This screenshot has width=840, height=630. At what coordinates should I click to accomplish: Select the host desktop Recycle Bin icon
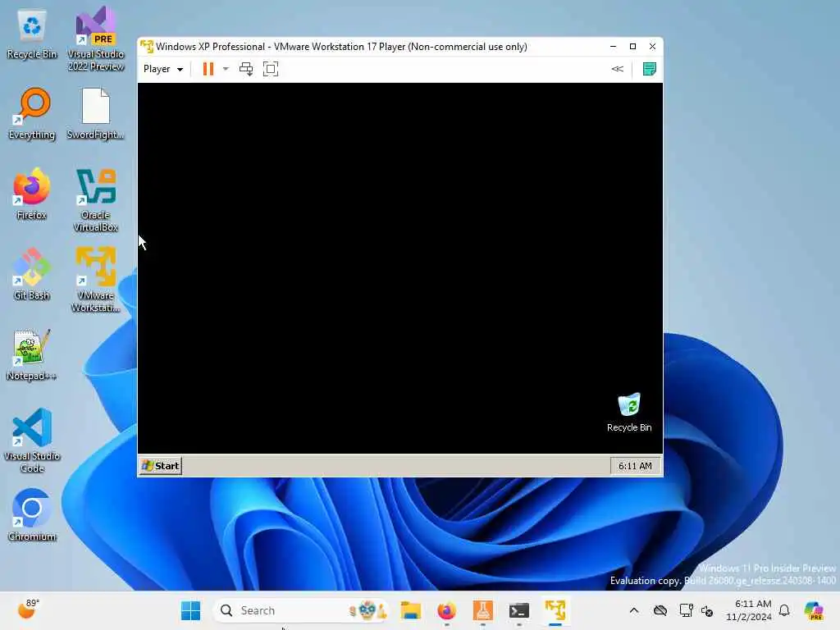(32, 34)
